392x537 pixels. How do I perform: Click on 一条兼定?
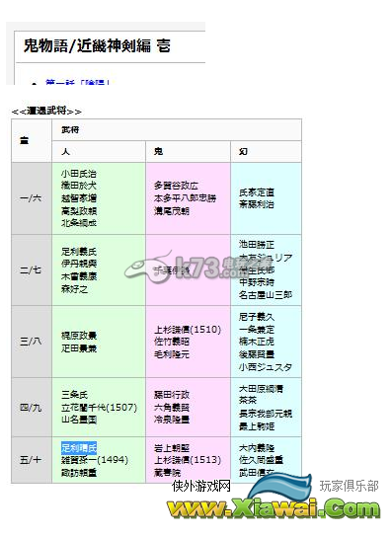click(x=257, y=329)
